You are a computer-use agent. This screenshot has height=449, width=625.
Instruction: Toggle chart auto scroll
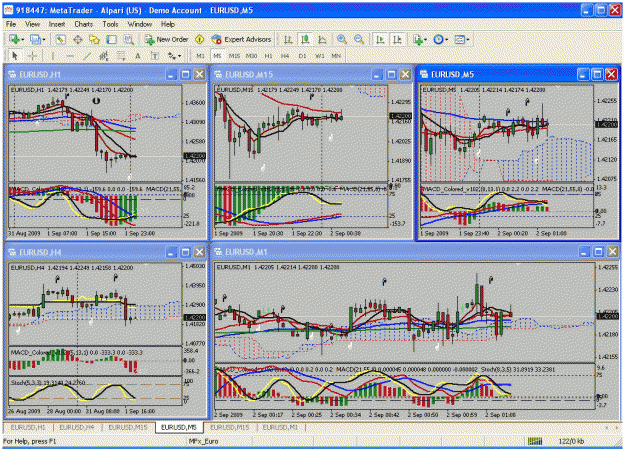point(380,39)
